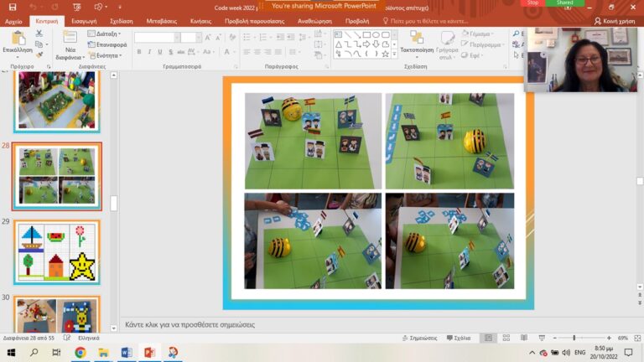
Task: Expand the Διάταξη layout dropdown
Action: 105,34
